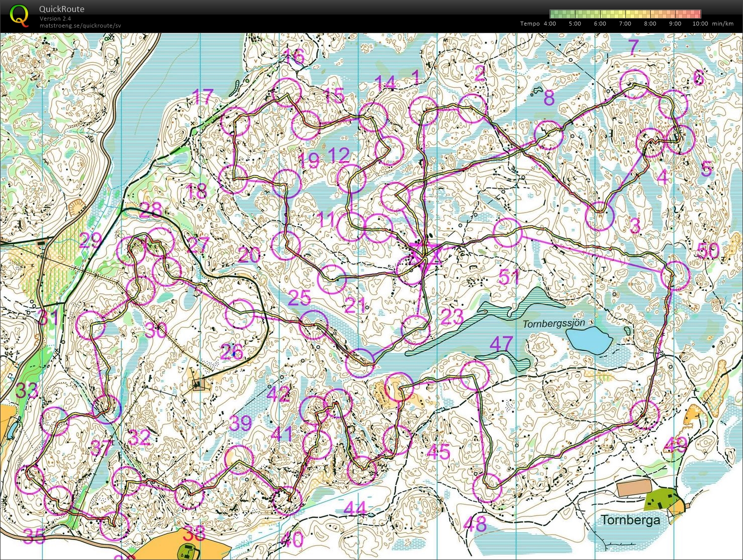Click control number 39 label
This screenshot has width=743, height=560.
pyautogui.click(x=241, y=424)
